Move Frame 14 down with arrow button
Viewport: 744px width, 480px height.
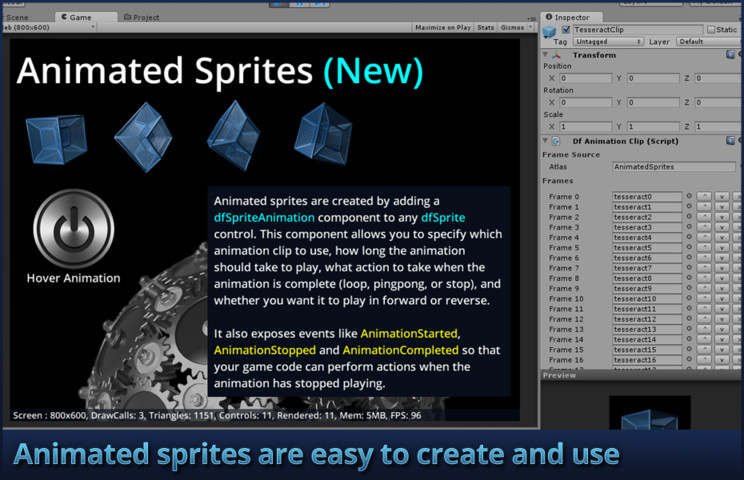722,339
